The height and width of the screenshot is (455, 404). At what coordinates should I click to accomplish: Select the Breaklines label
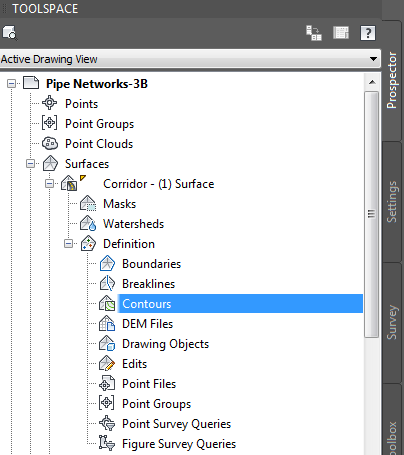(149, 284)
